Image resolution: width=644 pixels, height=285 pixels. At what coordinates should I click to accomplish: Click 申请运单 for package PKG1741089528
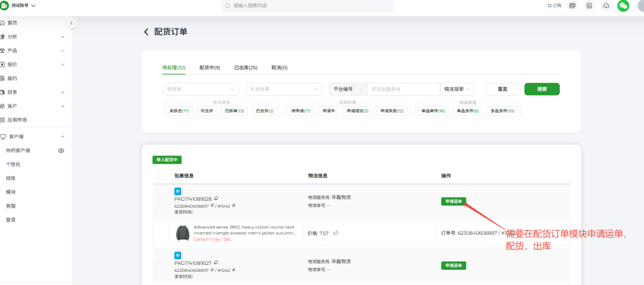click(x=453, y=201)
